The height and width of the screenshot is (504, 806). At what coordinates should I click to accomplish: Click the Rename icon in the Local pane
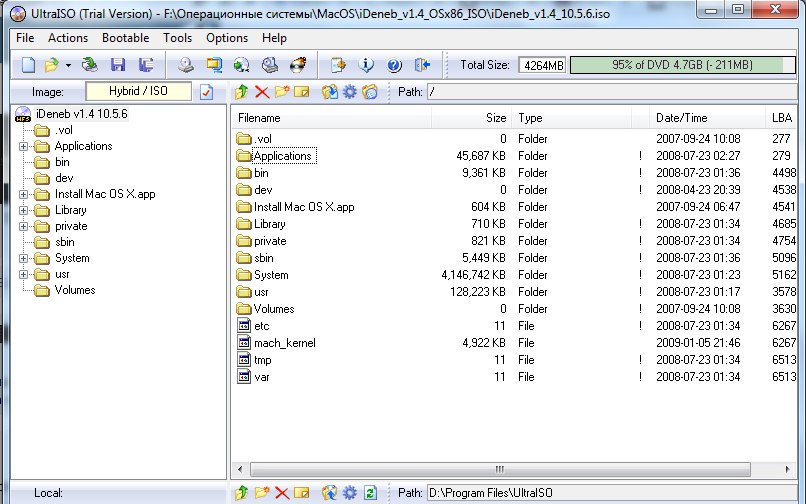302,493
